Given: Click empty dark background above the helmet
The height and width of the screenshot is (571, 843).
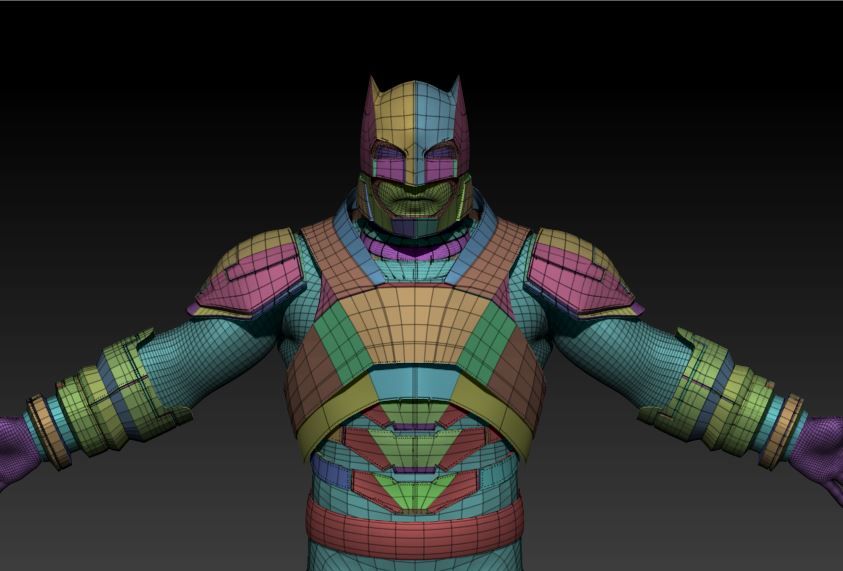Looking at the screenshot, I should point(414,35).
